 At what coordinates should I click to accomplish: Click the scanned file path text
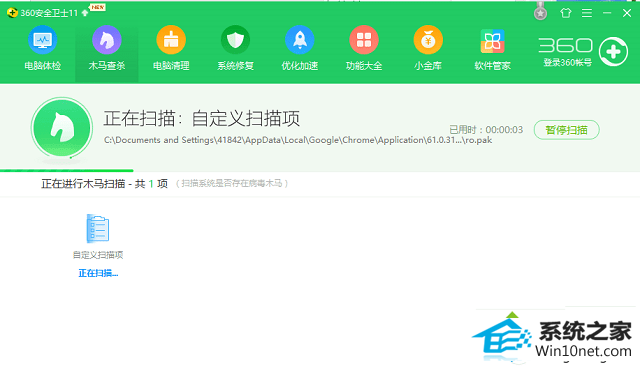(x=298, y=140)
